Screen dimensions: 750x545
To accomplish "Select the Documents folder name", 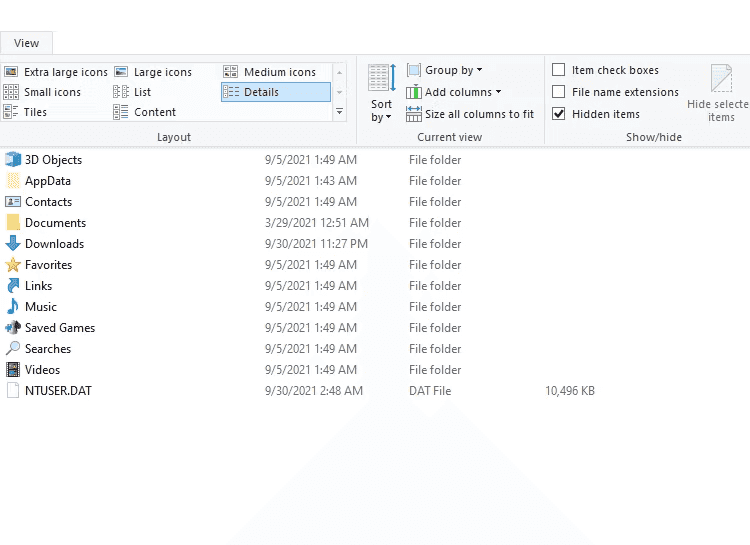I will click(x=55, y=223).
